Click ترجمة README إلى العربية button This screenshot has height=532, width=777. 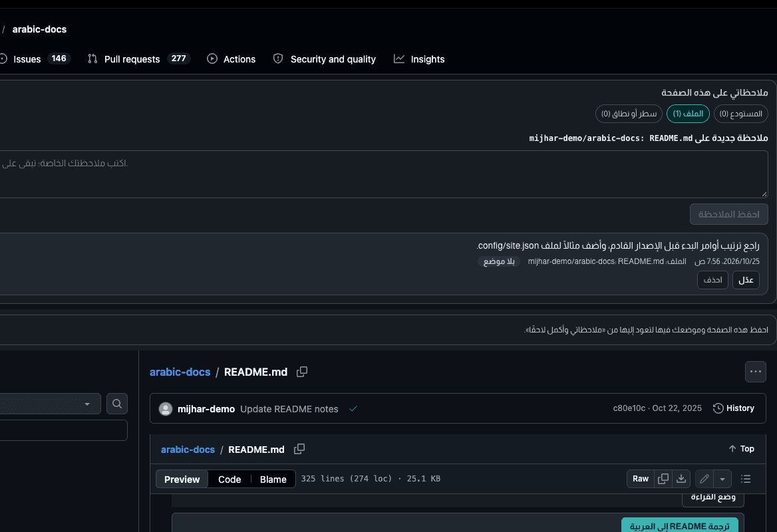680,525
